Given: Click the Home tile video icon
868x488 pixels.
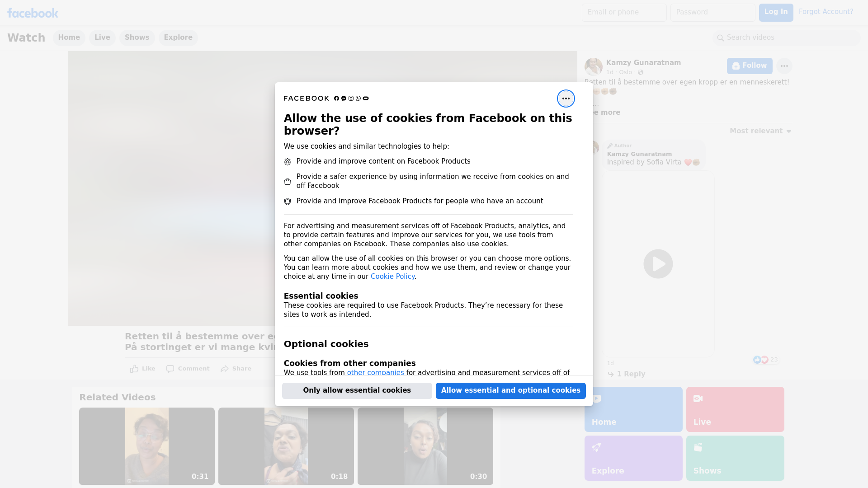Looking at the screenshot, I should [x=596, y=399].
